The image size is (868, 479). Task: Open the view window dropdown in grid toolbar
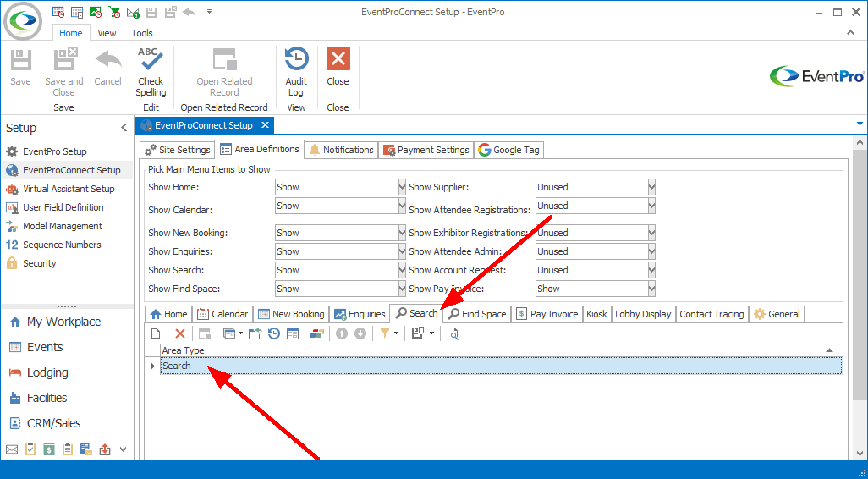pos(241,333)
